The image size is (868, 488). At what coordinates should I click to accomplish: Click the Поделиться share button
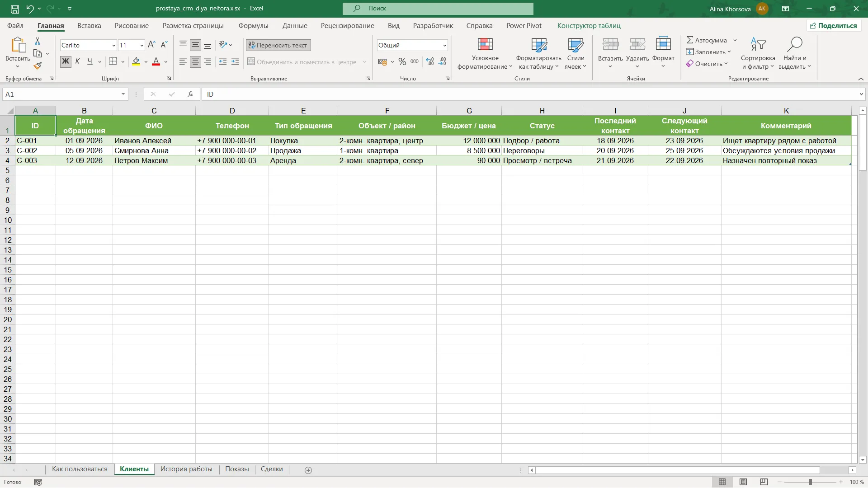[x=833, y=26]
